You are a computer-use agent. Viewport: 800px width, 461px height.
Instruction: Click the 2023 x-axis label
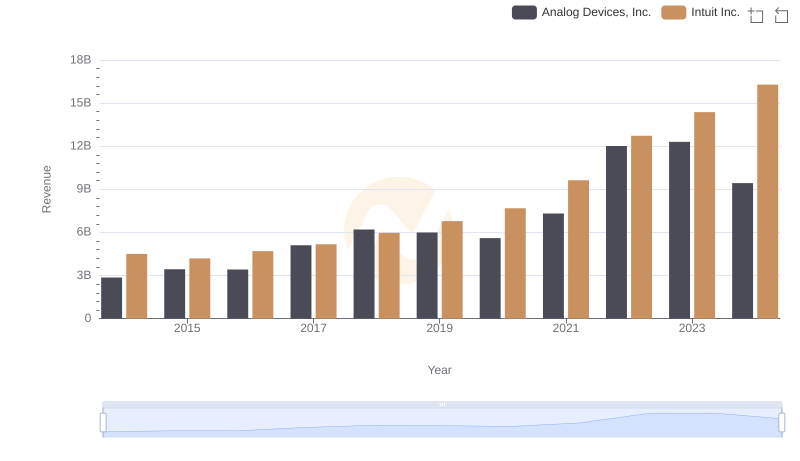pos(692,328)
